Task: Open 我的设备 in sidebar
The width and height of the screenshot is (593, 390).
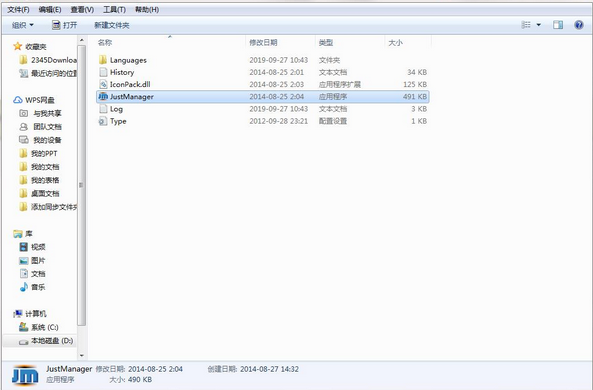Action: (x=41, y=140)
